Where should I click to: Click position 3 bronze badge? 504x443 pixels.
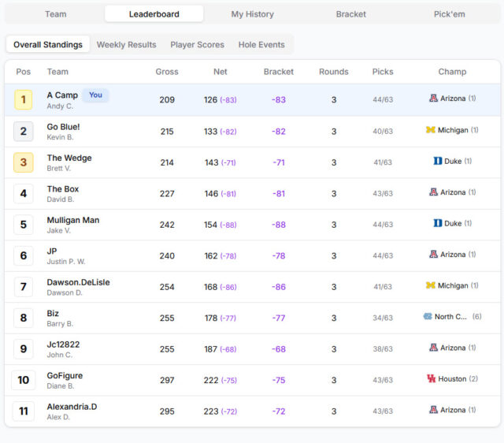coord(23,162)
